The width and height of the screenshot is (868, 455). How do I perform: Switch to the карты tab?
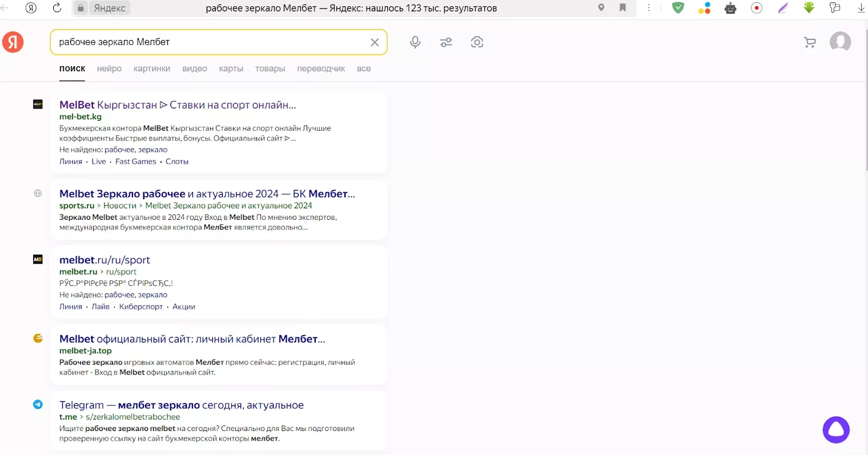(231, 69)
